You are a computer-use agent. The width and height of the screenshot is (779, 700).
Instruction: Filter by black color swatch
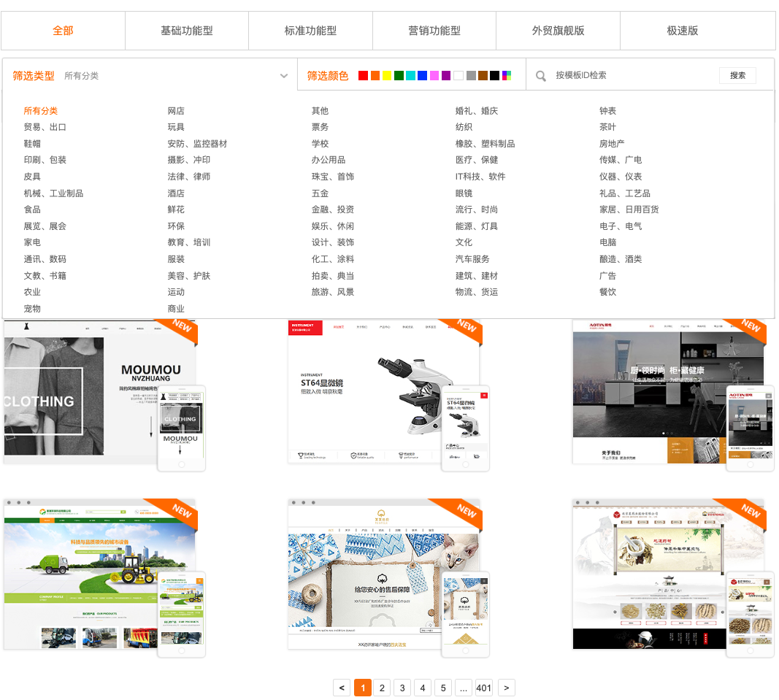coord(495,75)
